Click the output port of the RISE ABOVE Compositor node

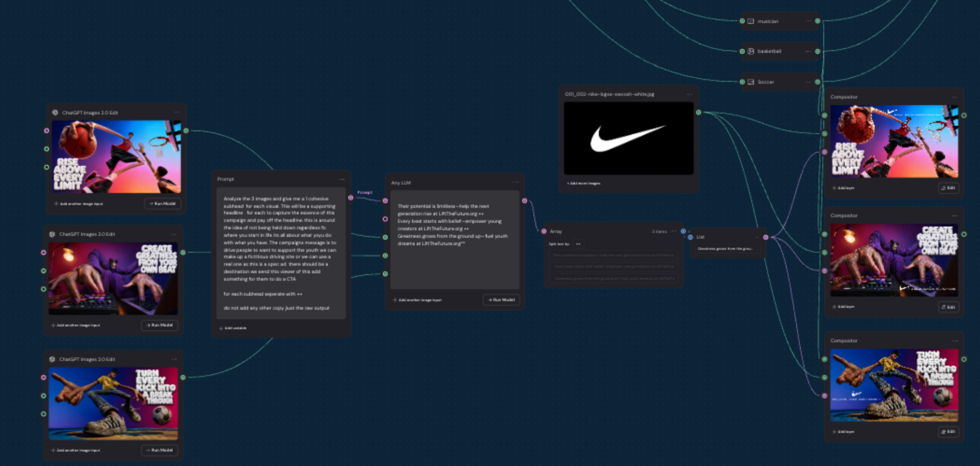point(964,115)
